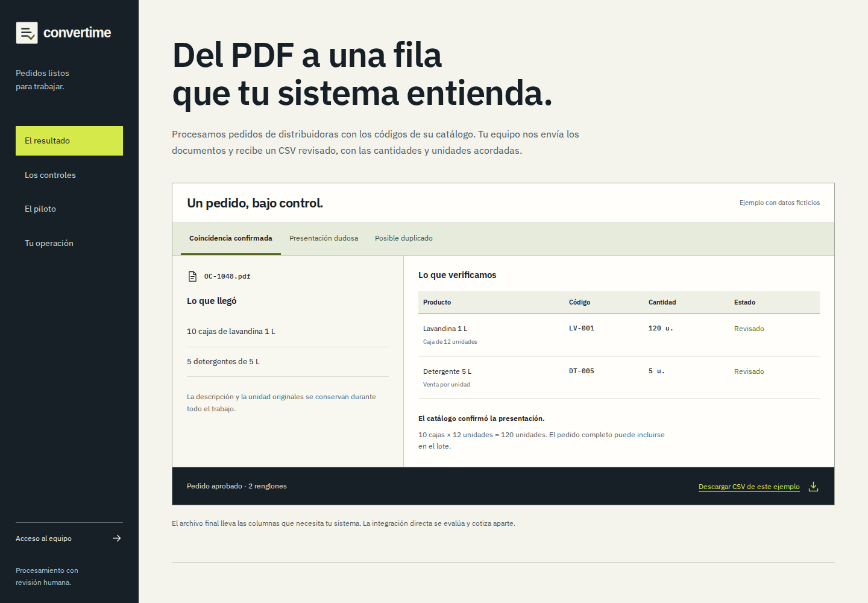Click the 'Producto' column header

[x=437, y=303]
